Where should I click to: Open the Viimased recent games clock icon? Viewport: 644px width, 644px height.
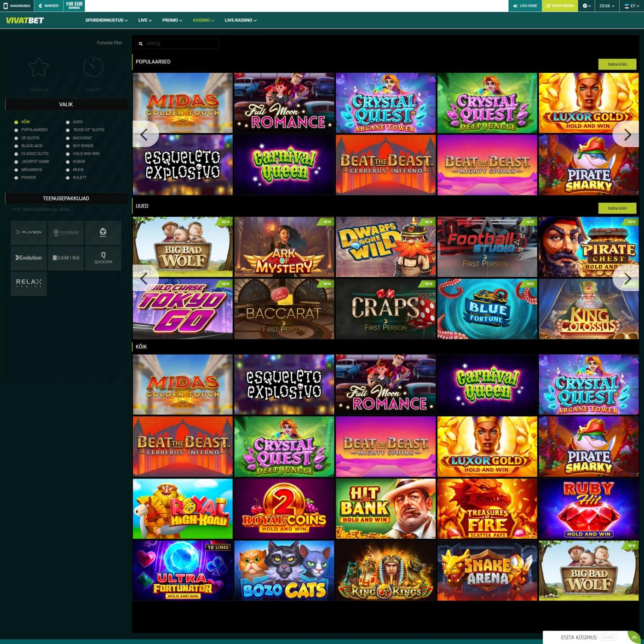(93, 67)
